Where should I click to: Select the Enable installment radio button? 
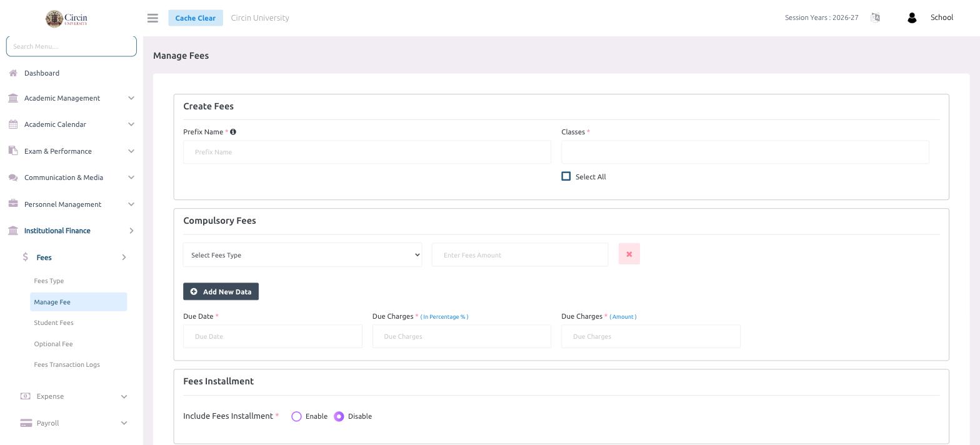pyautogui.click(x=296, y=416)
